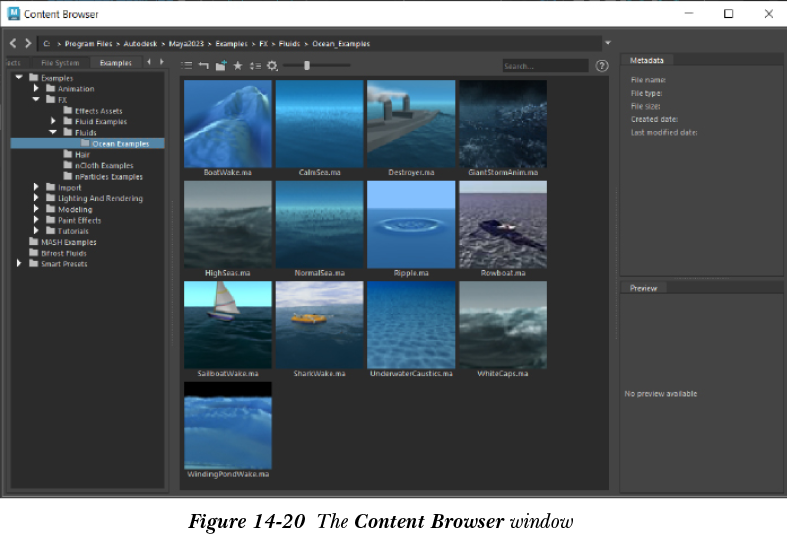787x536 pixels.
Task: Click in the Search input field
Action: point(544,66)
